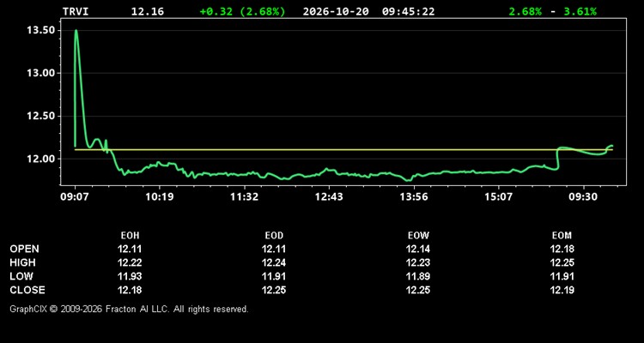The height and width of the screenshot is (343, 644).
Task: Select the date 2026-10-20
Action: coord(336,11)
